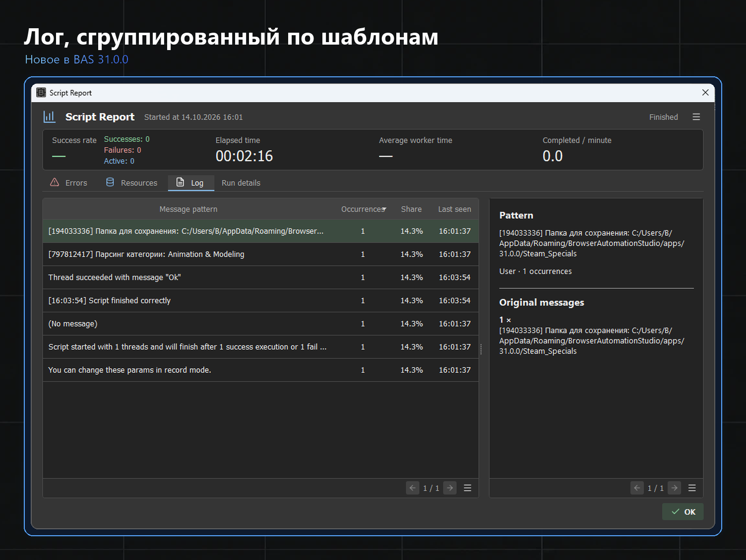Click the Script Report bar chart icon
Viewport: 746px width, 560px height.
50,117
